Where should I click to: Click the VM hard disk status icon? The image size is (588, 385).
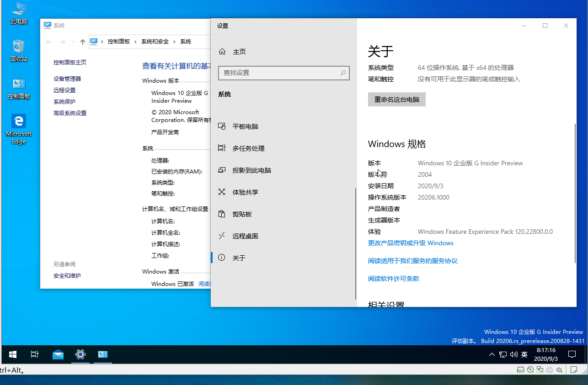click(x=521, y=369)
